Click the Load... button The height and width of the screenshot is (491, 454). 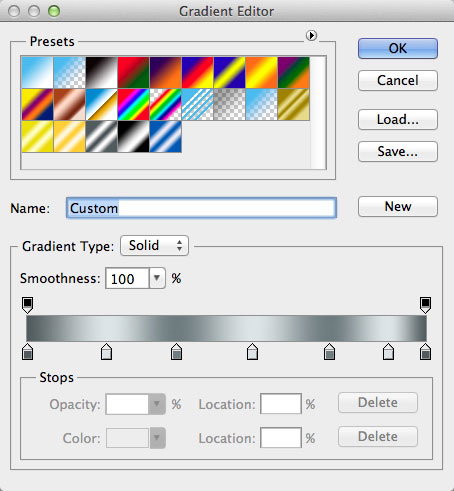398,119
